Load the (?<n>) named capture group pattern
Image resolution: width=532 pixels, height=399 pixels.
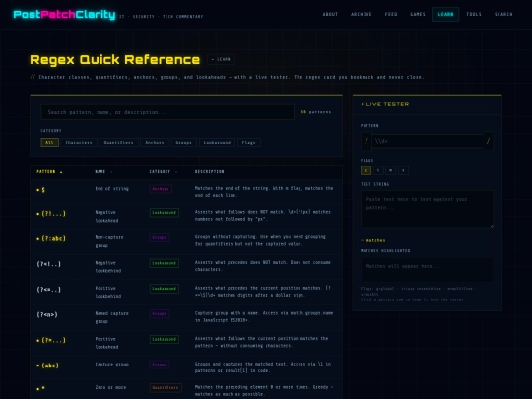[x=186, y=317]
